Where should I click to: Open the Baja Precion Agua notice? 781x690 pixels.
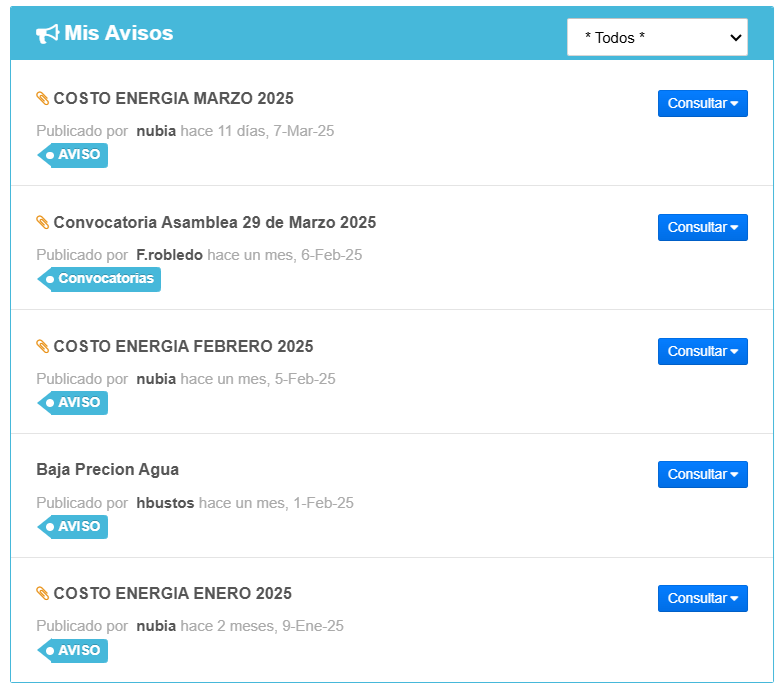coord(107,470)
